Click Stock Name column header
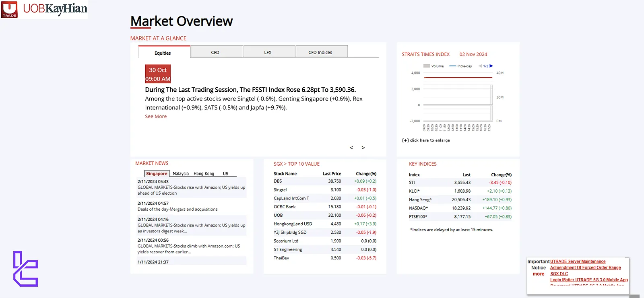644x298 pixels. click(285, 174)
